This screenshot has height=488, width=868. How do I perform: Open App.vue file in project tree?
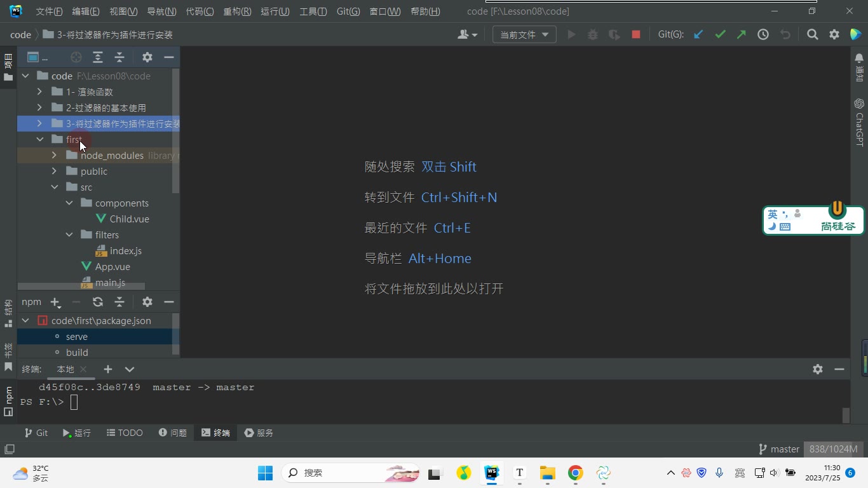point(112,267)
